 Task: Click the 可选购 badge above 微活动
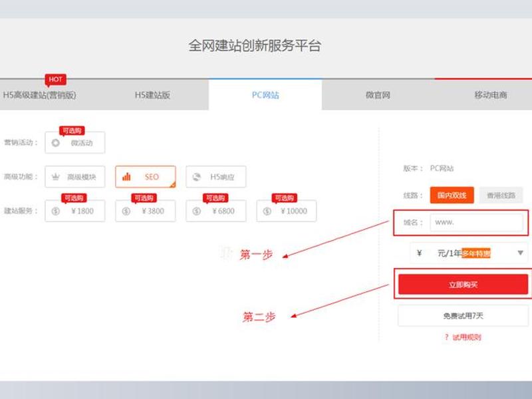72,130
